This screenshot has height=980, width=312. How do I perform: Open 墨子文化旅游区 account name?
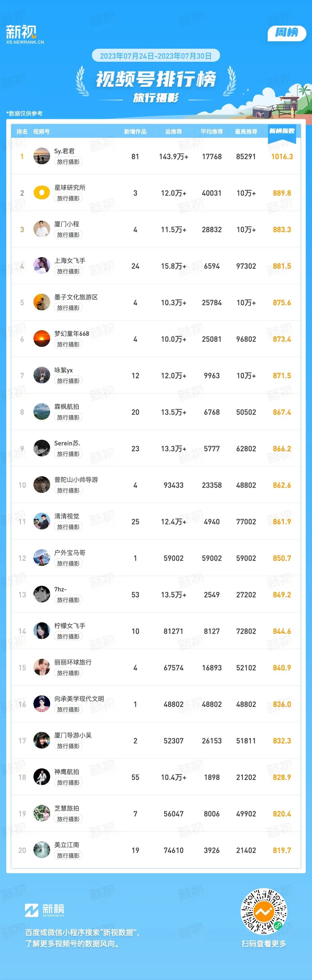76,297
